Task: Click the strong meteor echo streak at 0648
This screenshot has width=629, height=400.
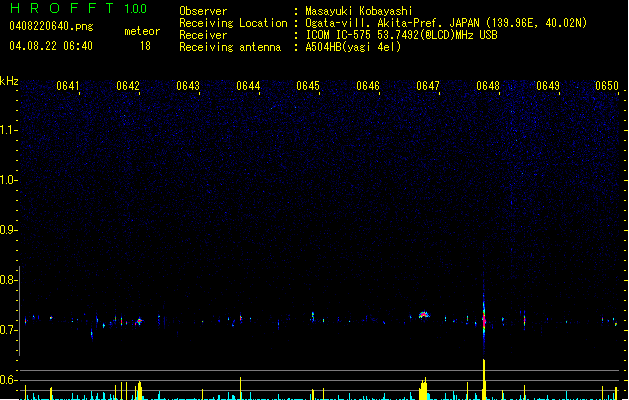Action: [484, 317]
